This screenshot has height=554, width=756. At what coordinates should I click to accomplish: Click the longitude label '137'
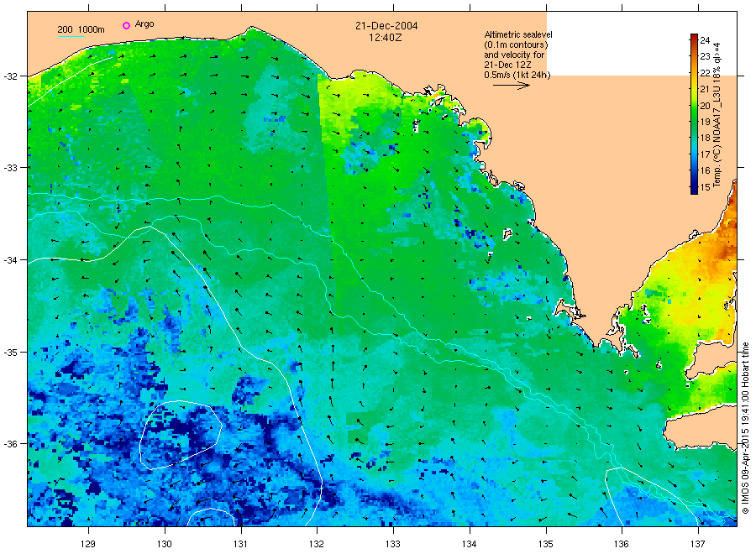[x=698, y=544]
